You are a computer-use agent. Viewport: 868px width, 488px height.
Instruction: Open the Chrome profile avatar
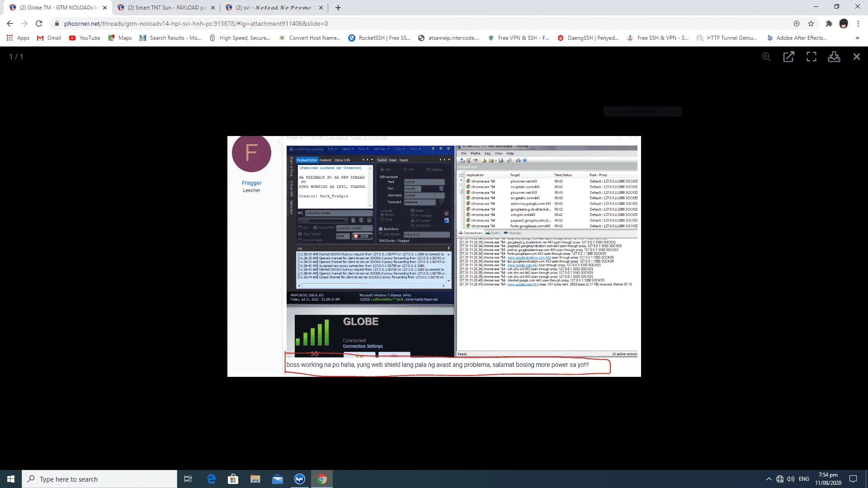(x=844, y=23)
